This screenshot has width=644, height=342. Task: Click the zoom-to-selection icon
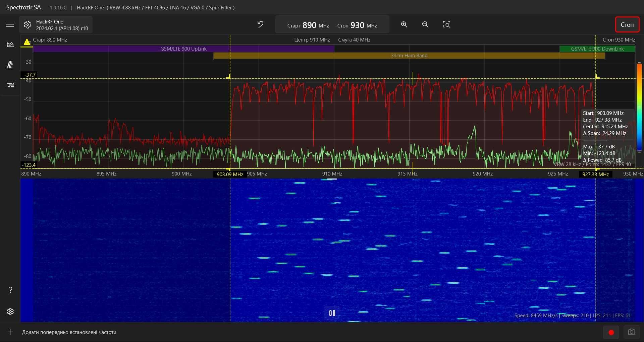[446, 24]
